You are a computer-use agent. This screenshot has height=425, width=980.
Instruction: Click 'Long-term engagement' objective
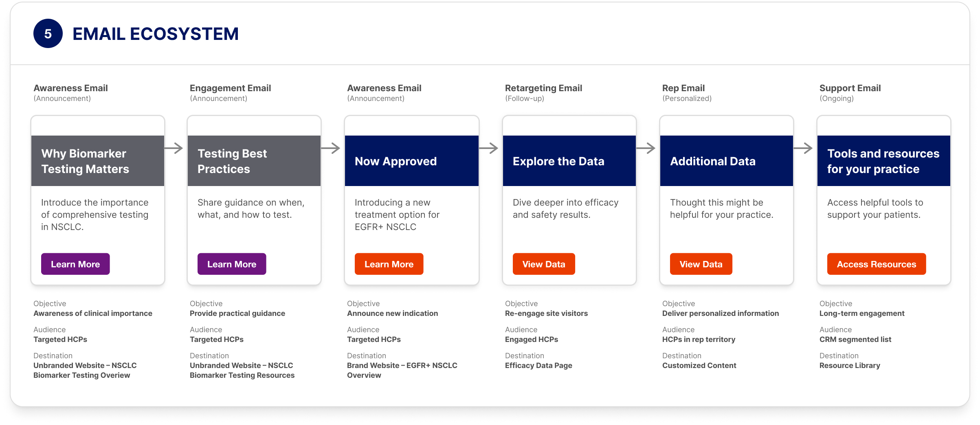pos(862,313)
